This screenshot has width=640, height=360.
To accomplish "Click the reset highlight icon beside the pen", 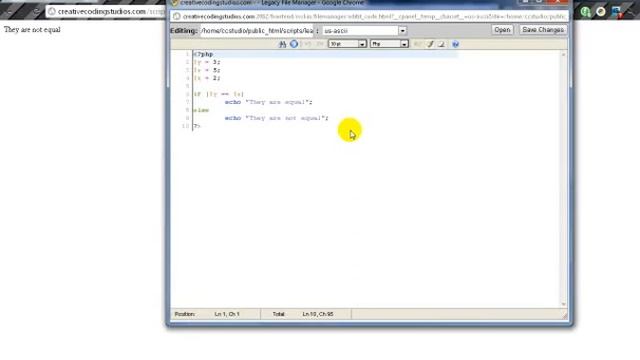I will click(442, 44).
